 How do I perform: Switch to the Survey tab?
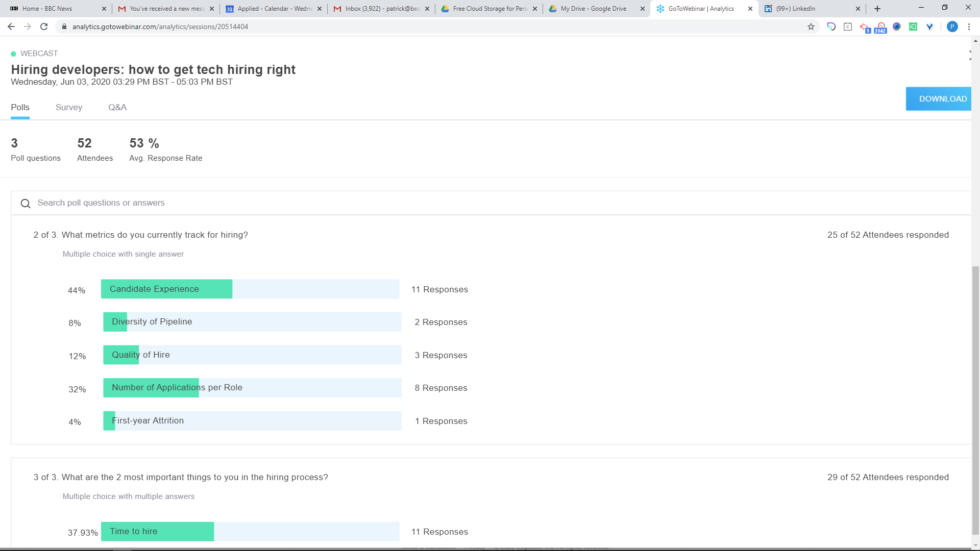[69, 107]
